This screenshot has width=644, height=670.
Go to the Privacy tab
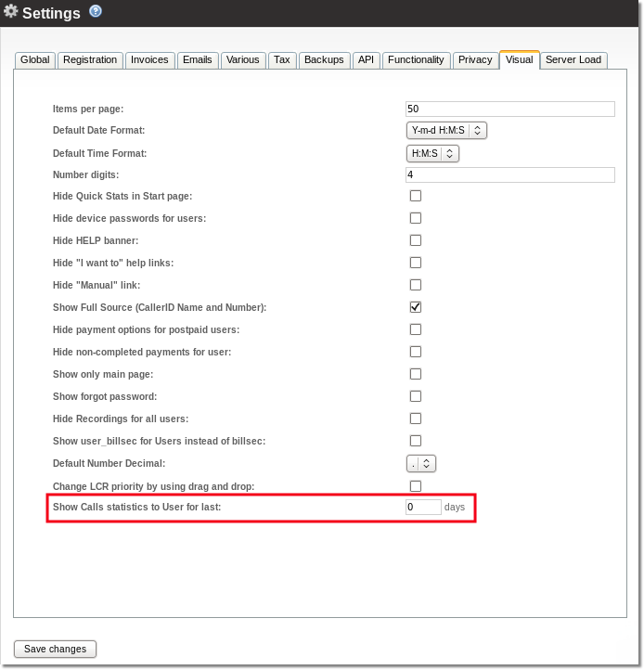click(475, 60)
